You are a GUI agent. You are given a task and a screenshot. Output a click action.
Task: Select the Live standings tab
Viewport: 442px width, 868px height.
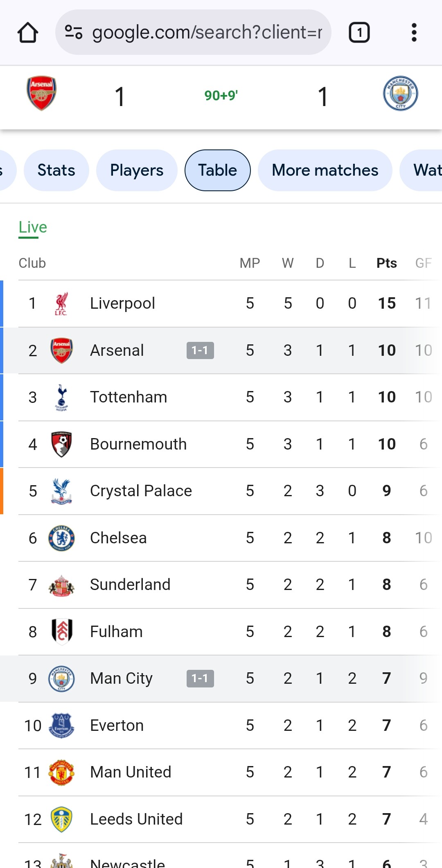pyautogui.click(x=33, y=227)
